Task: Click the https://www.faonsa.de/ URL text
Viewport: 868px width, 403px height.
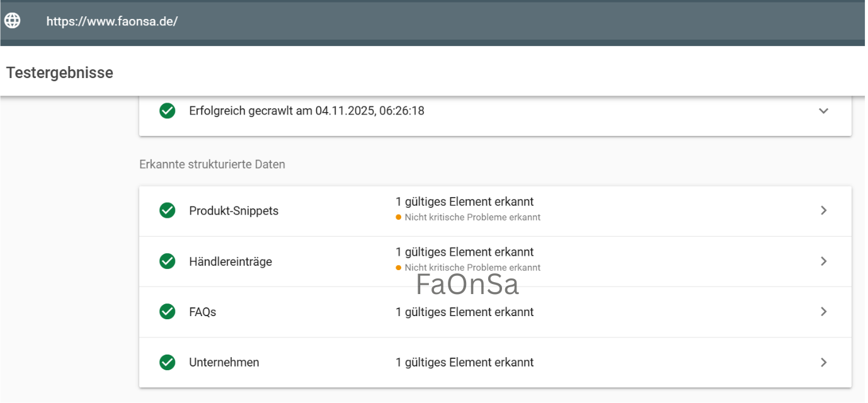Action: pos(112,21)
